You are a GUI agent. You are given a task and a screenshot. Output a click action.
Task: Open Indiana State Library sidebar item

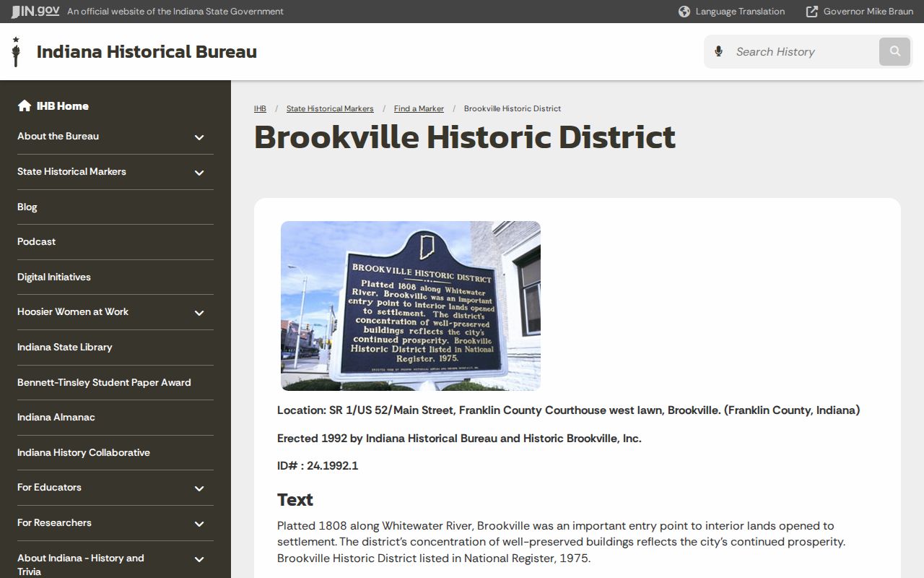click(65, 347)
